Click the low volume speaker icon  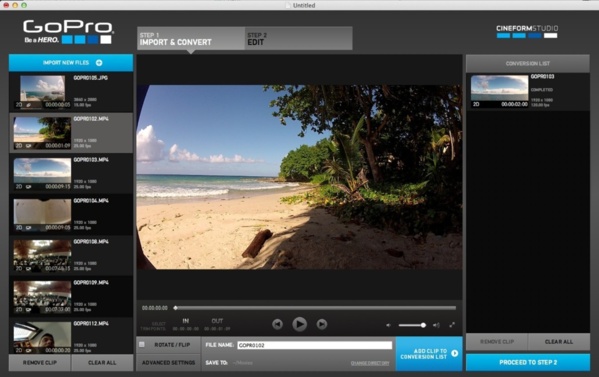389,325
